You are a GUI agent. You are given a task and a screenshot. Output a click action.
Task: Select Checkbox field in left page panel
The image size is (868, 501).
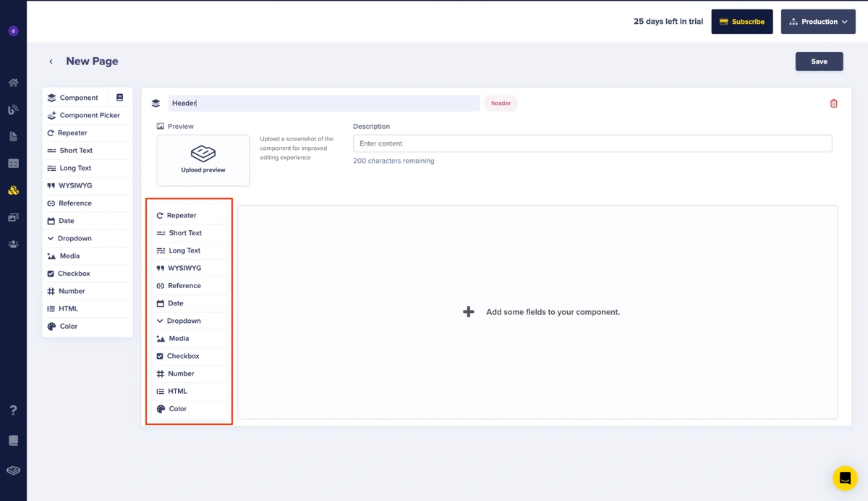coord(74,274)
